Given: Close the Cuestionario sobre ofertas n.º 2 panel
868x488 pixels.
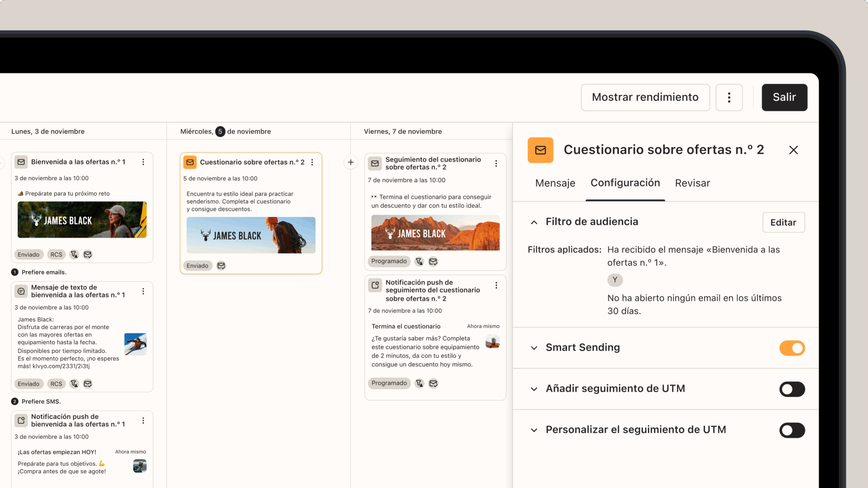Looking at the screenshot, I should click(793, 150).
